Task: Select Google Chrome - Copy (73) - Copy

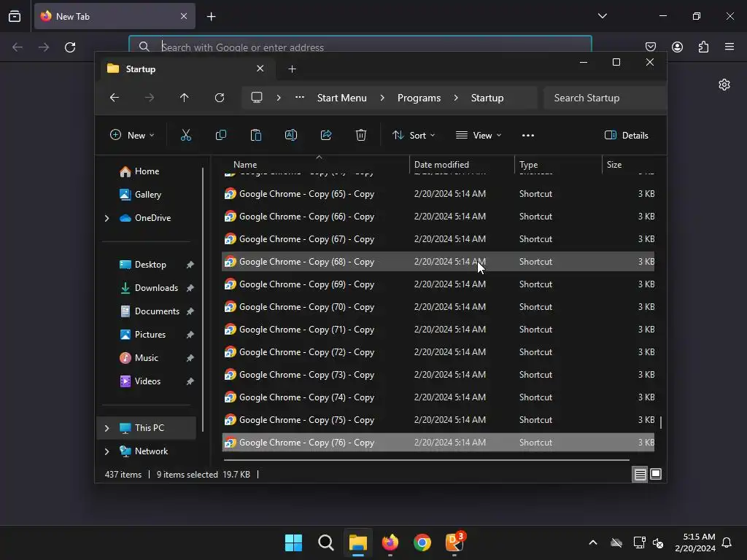Action: [438, 375]
